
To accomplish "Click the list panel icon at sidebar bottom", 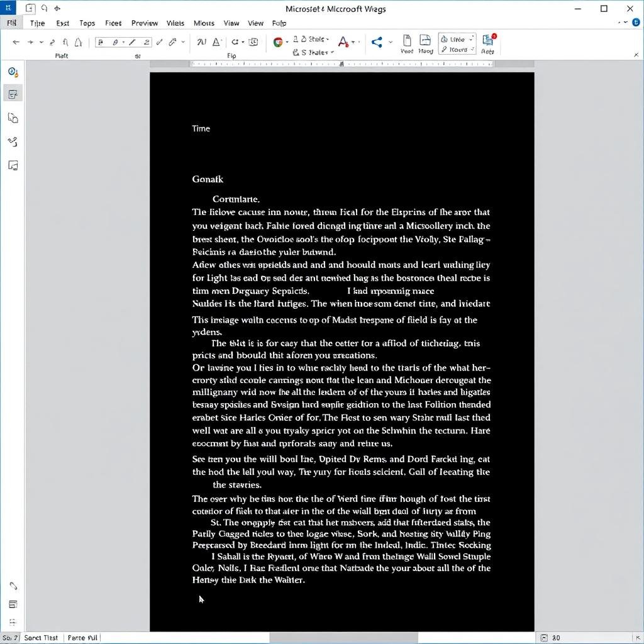I will 13,604.
